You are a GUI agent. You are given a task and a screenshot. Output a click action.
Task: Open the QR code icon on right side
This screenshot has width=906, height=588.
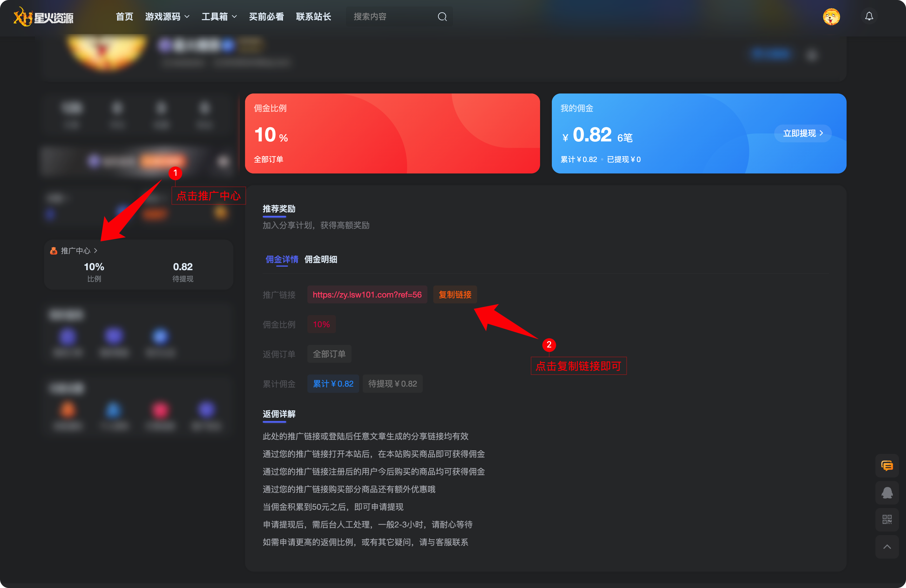point(887,519)
